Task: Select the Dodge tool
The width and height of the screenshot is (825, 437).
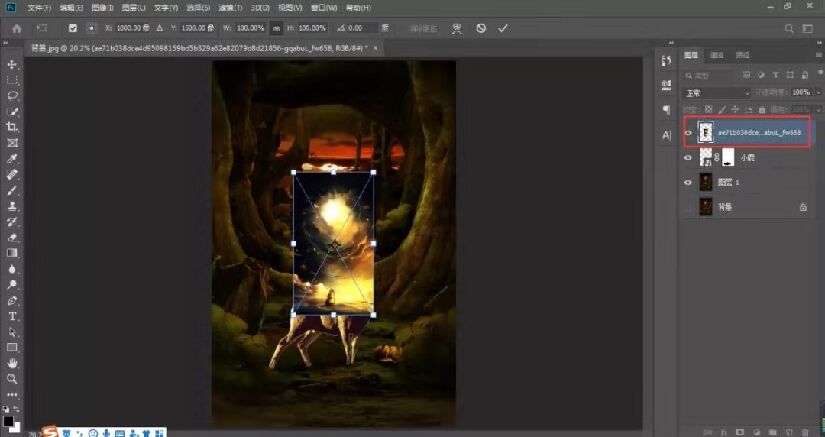Action: tap(12, 284)
